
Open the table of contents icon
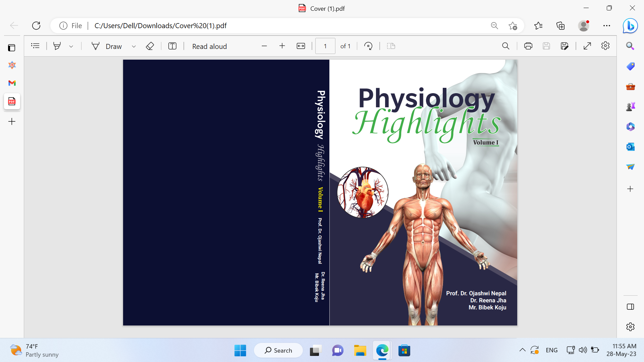pyautogui.click(x=35, y=46)
